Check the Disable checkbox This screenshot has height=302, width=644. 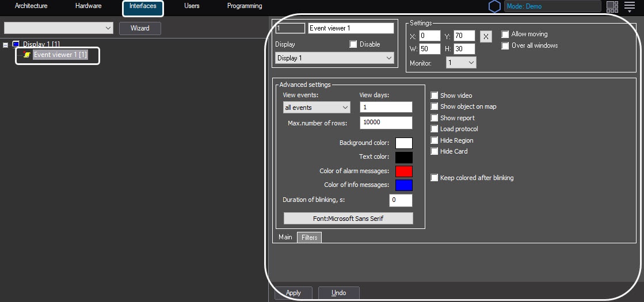pos(353,44)
